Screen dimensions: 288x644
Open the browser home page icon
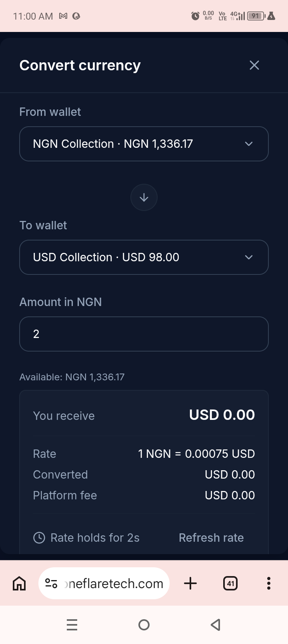point(19,583)
